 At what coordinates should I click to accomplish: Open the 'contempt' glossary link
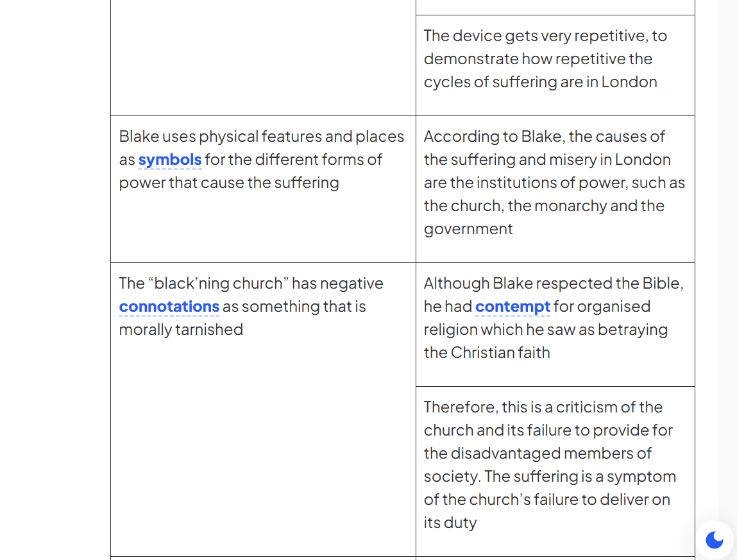513,307
